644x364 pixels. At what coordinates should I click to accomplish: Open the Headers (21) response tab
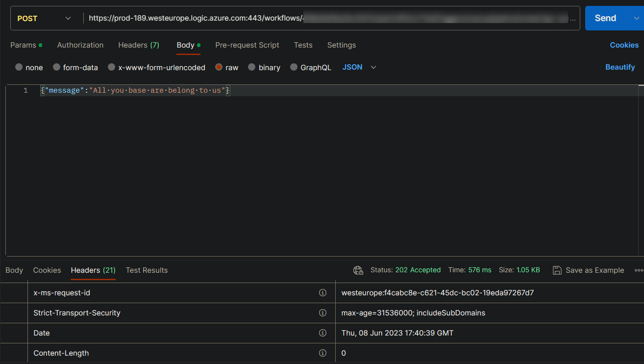coord(93,270)
